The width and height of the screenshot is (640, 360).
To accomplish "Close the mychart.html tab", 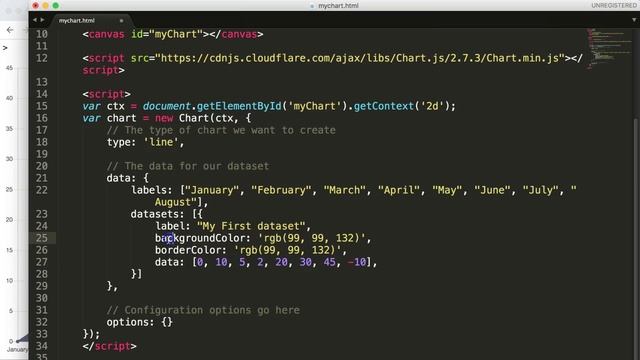I will (121, 20).
